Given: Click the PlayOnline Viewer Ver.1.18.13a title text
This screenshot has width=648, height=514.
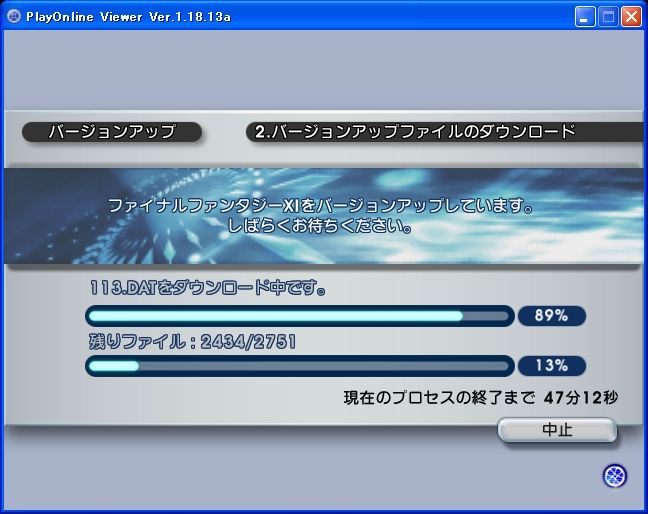Looking at the screenshot, I should pos(129,17).
